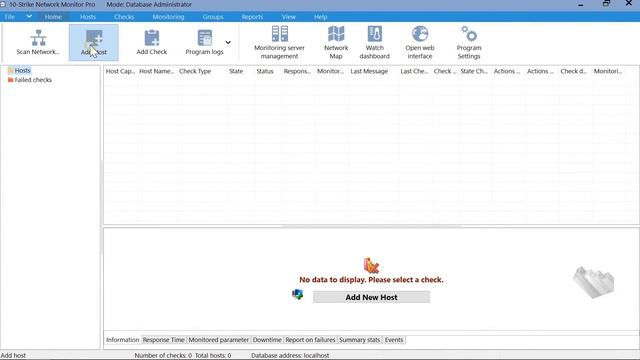
Task: Open the Watch dashboard
Action: (375, 42)
